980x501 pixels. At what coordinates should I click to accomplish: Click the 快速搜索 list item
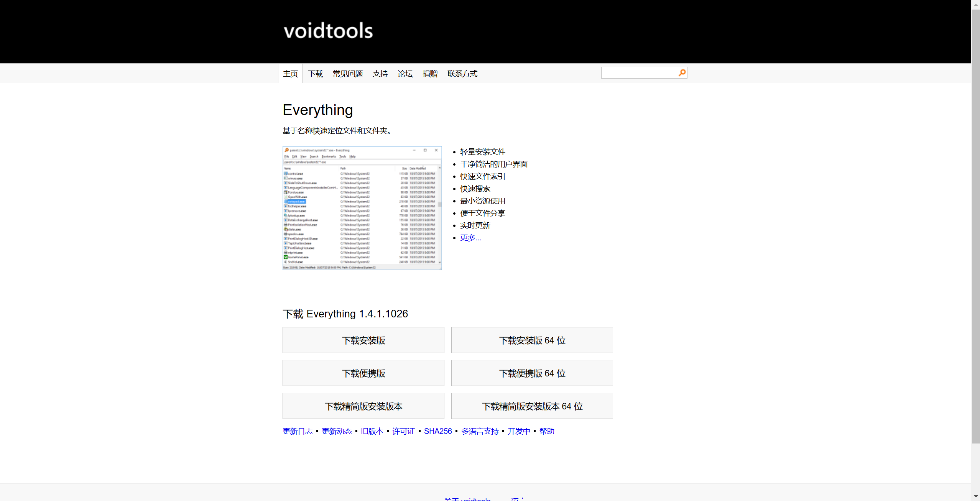475,189
